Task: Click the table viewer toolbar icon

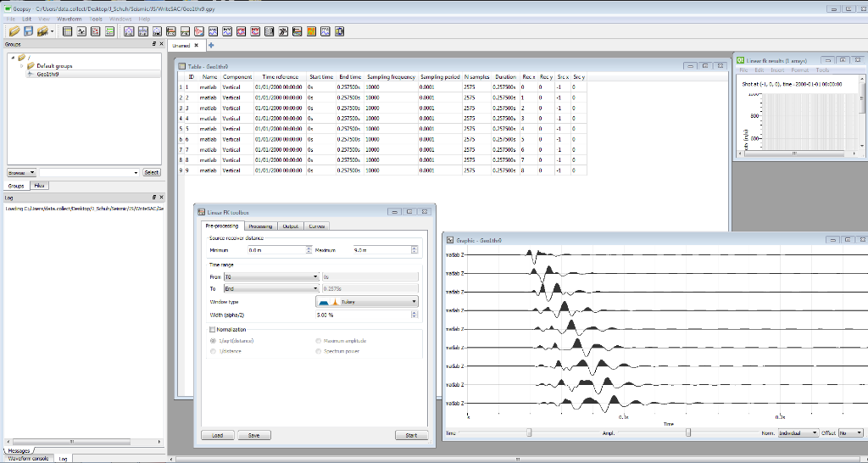Action: pyautogui.click(x=68, y=31)
